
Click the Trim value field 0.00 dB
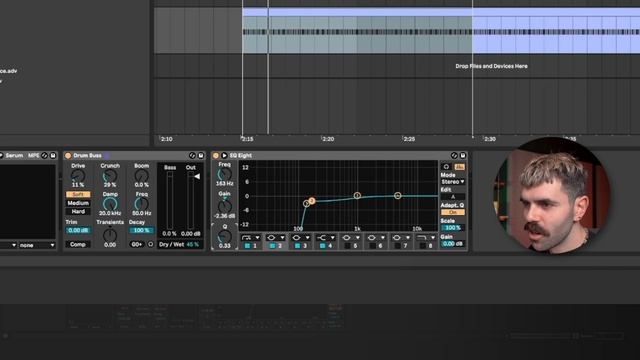click(78, 231)
